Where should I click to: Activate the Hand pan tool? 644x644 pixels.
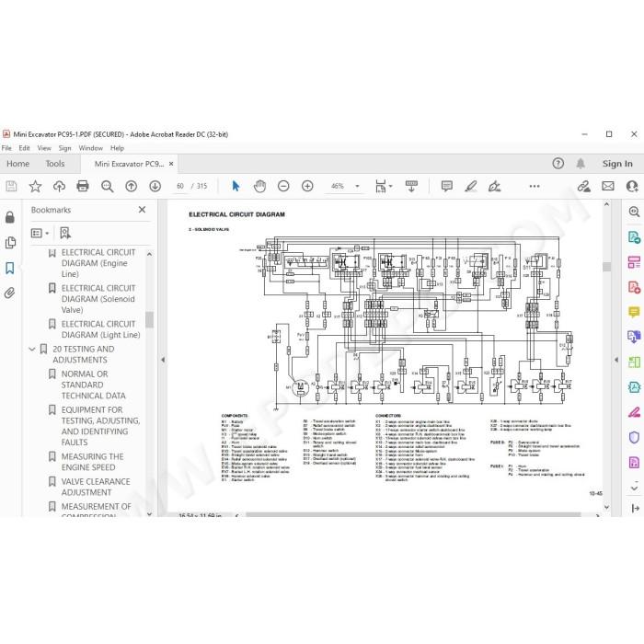click(259, 186)
